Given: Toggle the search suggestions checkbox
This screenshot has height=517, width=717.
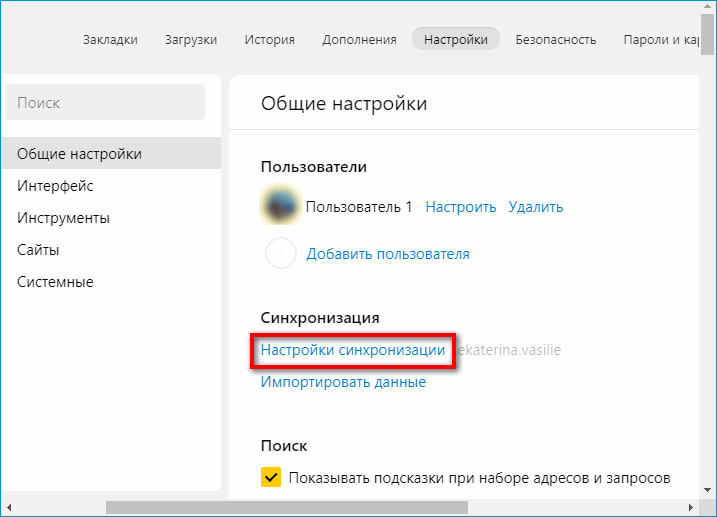Looking at the screenshot, I should coord(271,478).
